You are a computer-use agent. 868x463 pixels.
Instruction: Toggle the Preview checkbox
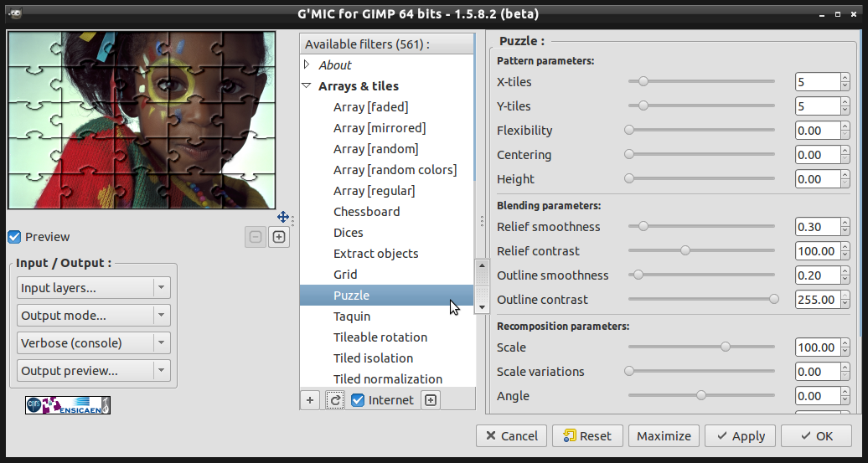tap(14, 237)
